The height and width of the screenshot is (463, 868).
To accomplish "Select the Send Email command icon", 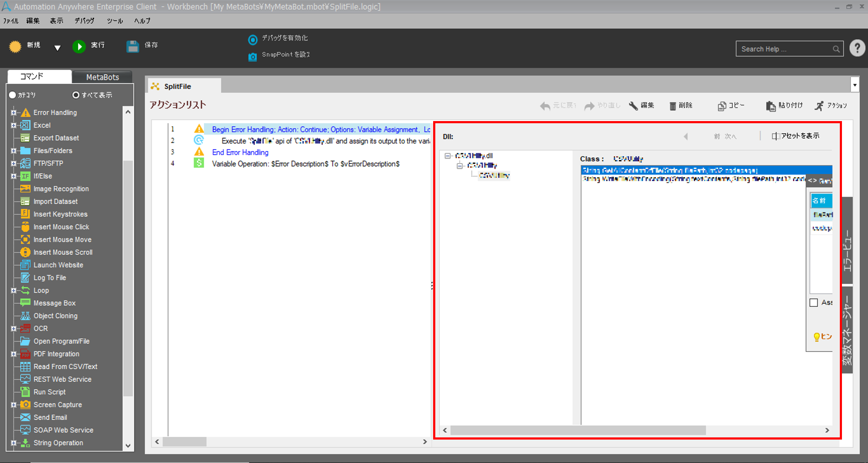I will click(25, 417).
